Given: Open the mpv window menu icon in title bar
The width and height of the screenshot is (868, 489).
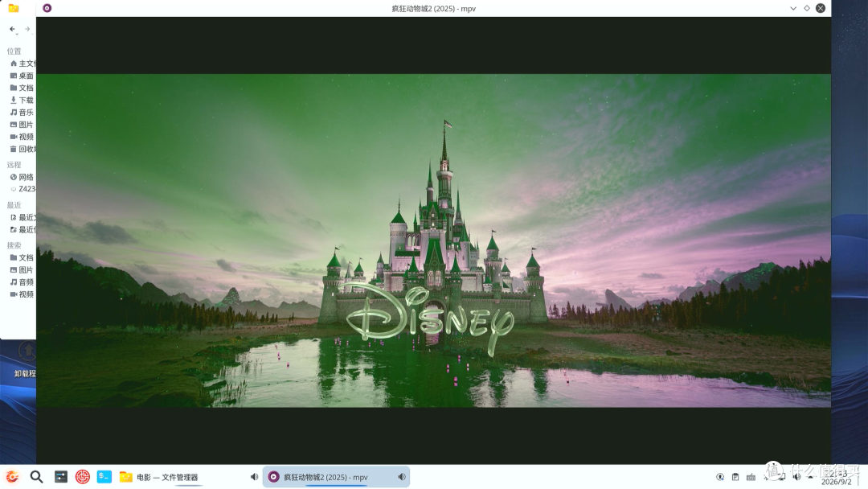Looking at the screenshot, I should (x=47, y=8).
